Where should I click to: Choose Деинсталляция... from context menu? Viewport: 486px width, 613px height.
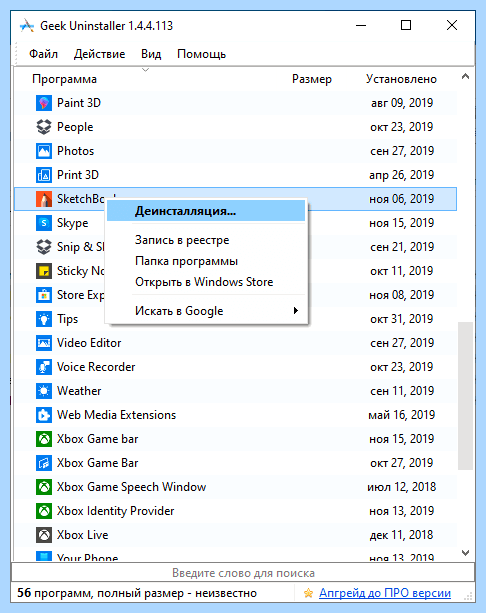[x=206, y=211]
